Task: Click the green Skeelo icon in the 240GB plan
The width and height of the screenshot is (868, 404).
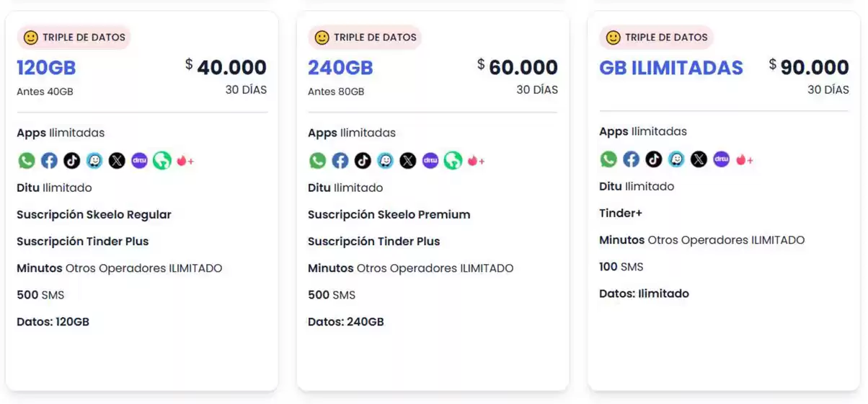Action: (x=453, y=161)
